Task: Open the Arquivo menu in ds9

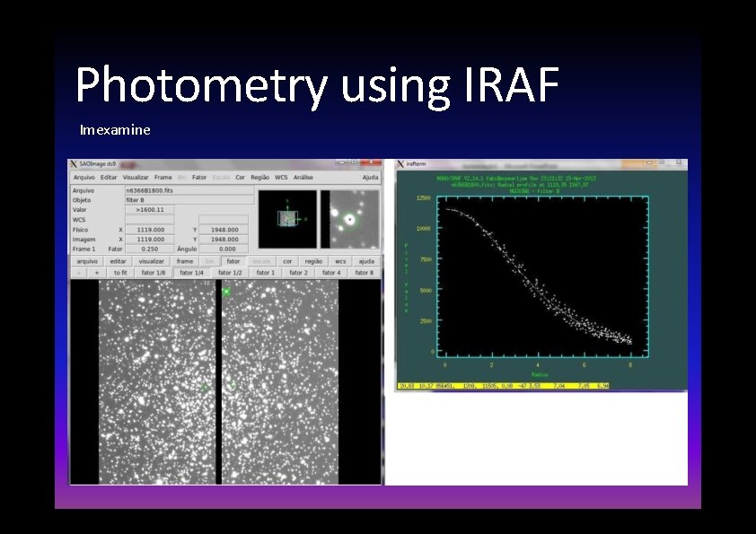Action: 84,178
